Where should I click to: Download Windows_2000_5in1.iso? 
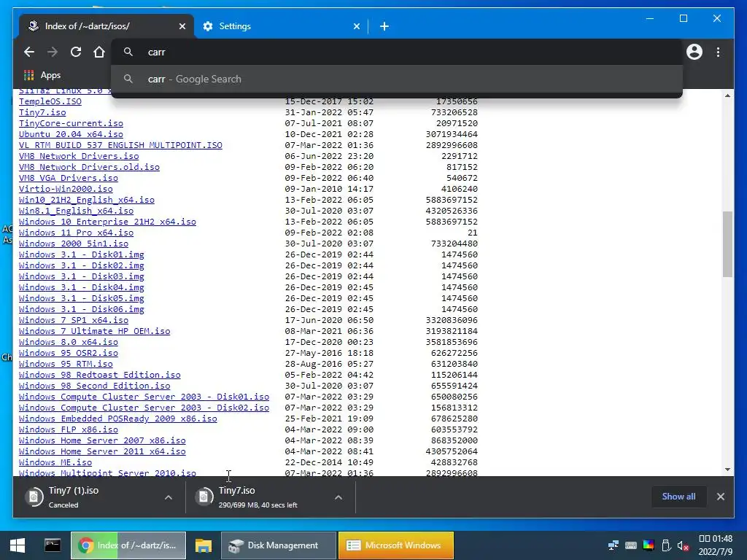coord(74,244)
